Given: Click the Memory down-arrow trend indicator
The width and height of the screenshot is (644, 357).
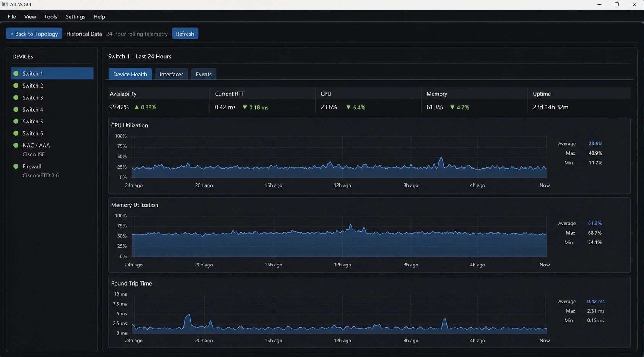Looking at the screenshot, I should pos(453,107).
